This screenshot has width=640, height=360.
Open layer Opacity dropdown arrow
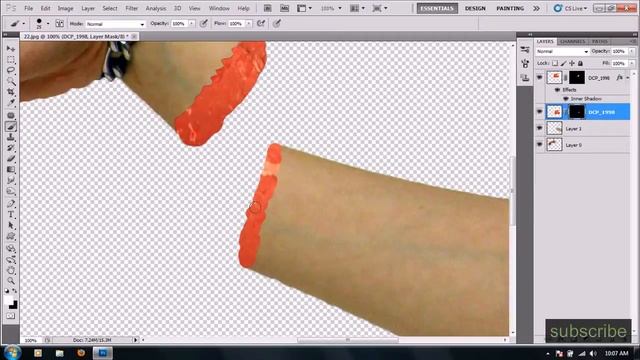[632, 51]
